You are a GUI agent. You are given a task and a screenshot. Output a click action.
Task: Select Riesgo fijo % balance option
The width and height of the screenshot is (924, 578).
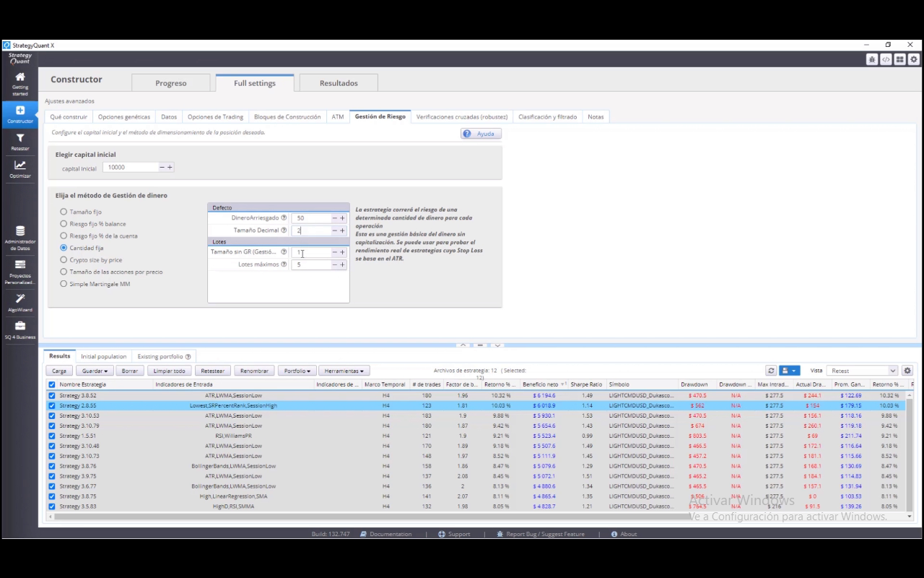coord(64,224)
